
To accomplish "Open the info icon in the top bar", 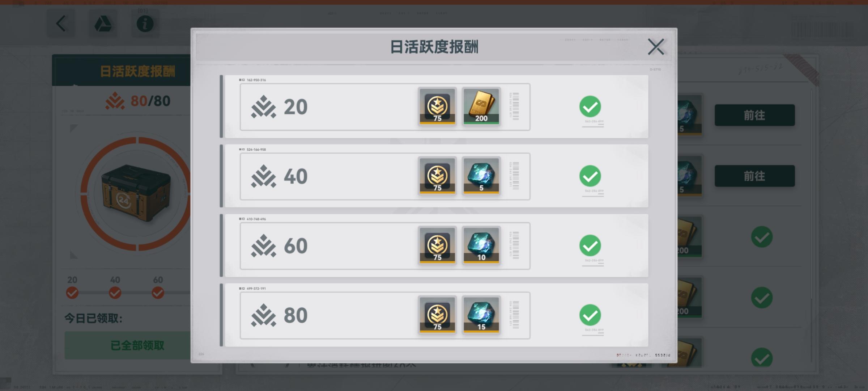I will (x=145, y=24).
